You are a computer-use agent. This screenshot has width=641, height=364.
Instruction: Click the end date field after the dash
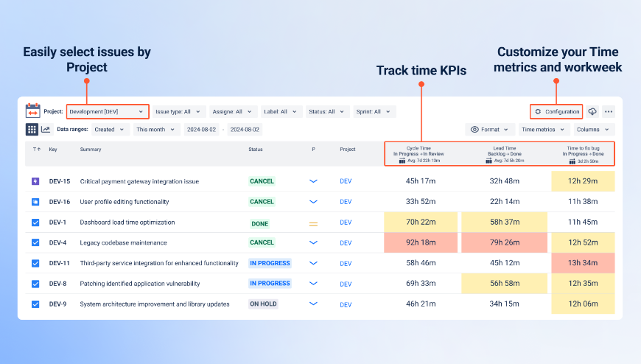pos(245,130)
